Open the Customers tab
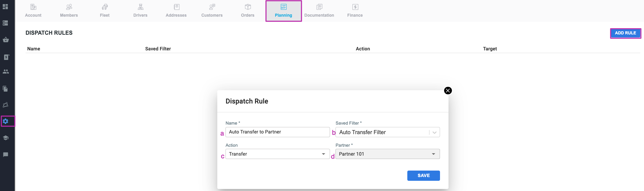644x191 pixels. (x=212, y=11)
